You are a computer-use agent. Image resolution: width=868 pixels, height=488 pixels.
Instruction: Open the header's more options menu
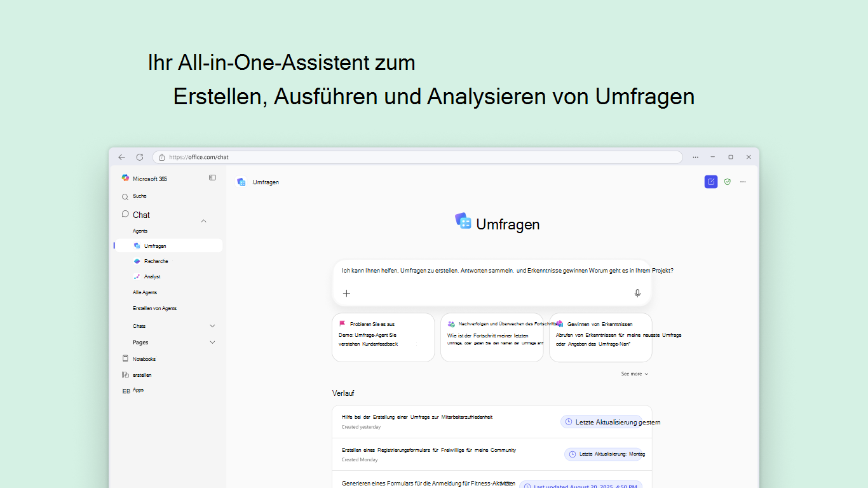tap(743, 182)
